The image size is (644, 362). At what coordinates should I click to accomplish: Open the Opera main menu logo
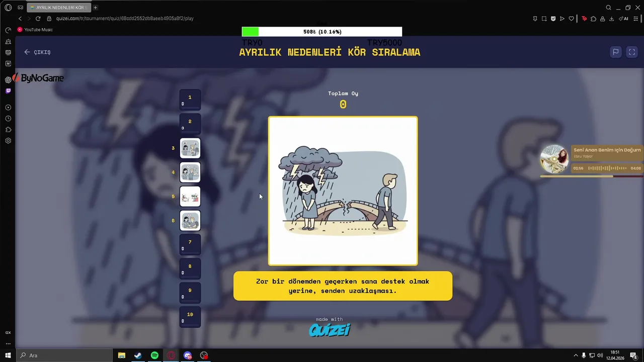[8, 8]
